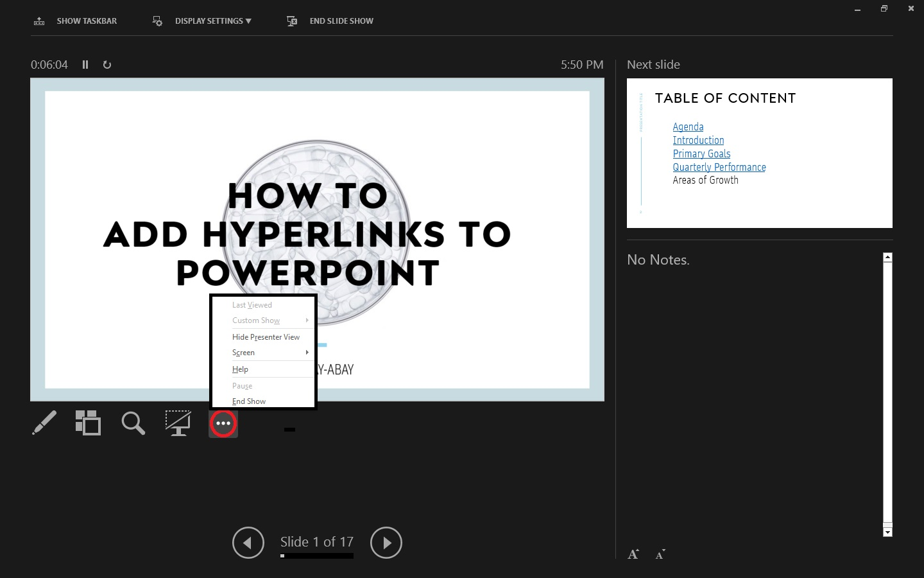The height and width of the screenshot is (578, 924).
Task: Restore down the presenter window
Action: click(884, 9)
